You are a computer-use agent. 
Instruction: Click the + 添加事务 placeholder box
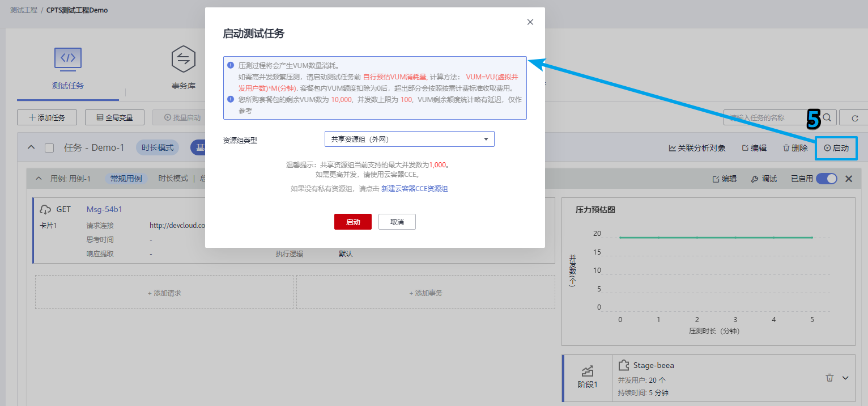click(x=426, y=293)
